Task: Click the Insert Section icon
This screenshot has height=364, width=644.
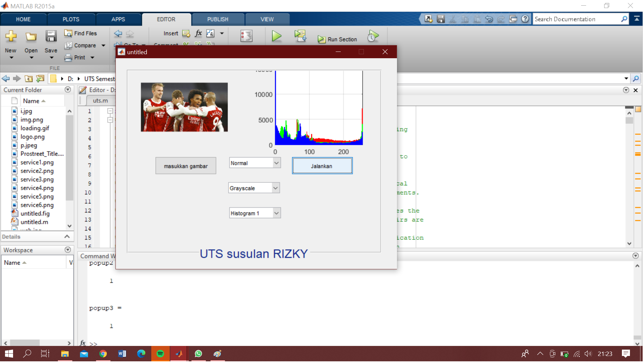Action: pos(186,33)
